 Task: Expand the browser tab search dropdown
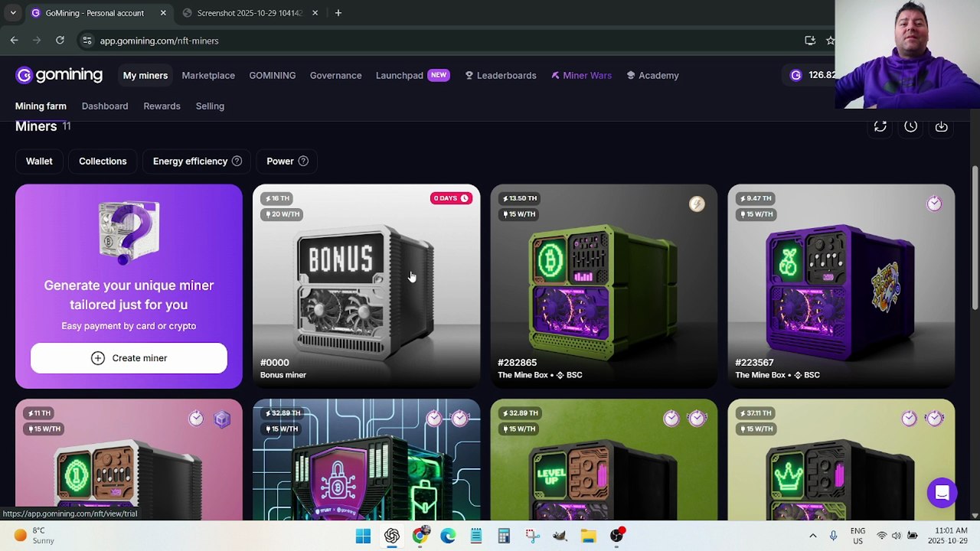click(x=13, y=13)
